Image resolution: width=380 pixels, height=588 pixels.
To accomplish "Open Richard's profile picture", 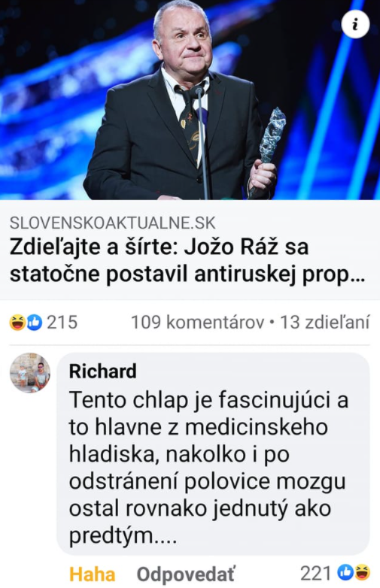I will [x=30, y=373].
